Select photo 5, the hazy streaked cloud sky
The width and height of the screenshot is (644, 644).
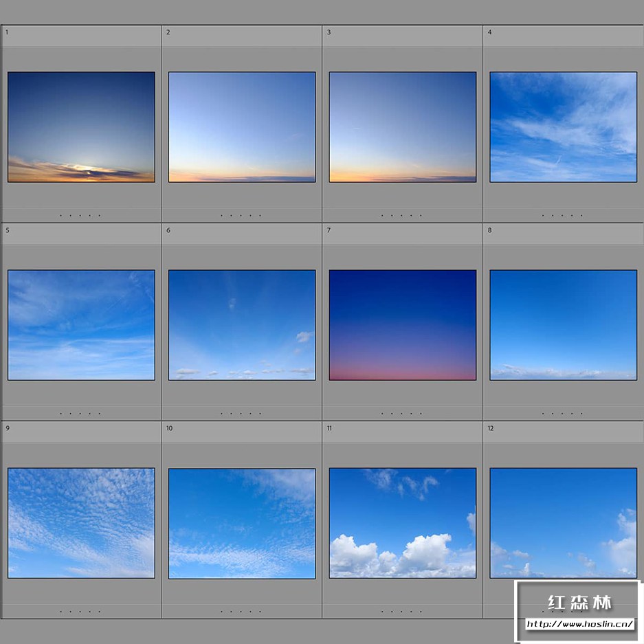(81, 325)
